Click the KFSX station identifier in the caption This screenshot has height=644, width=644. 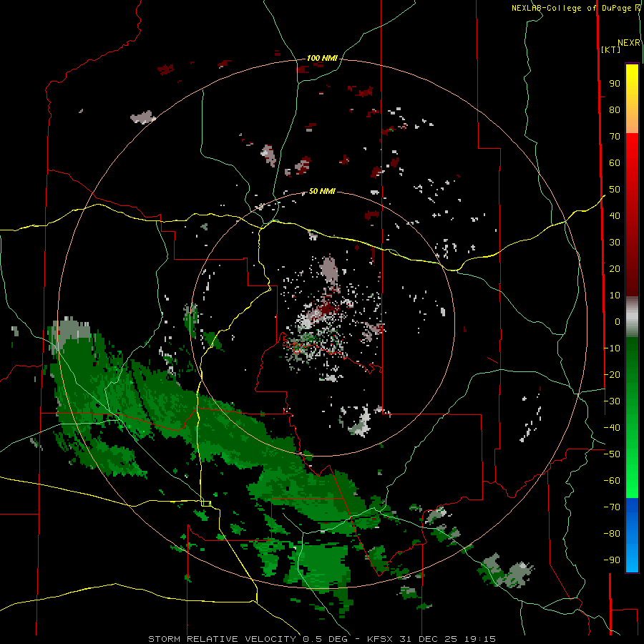tap(381, 639)
